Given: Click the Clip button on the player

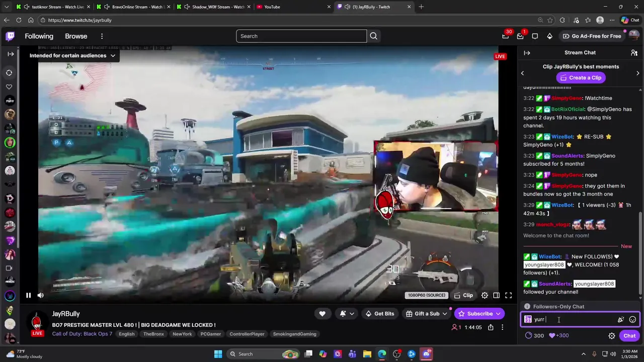Looking at the screenshot, I should (x=463, y=296).
